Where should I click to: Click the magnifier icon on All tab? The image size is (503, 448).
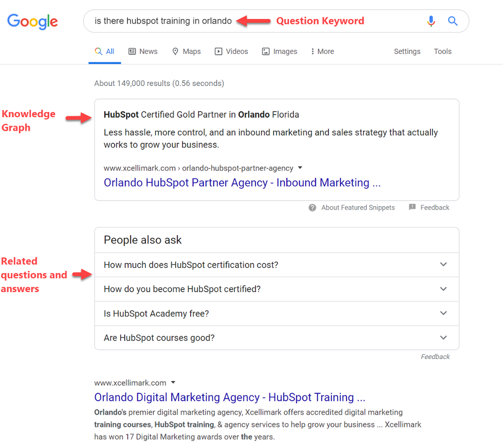(x=99, y=51)
